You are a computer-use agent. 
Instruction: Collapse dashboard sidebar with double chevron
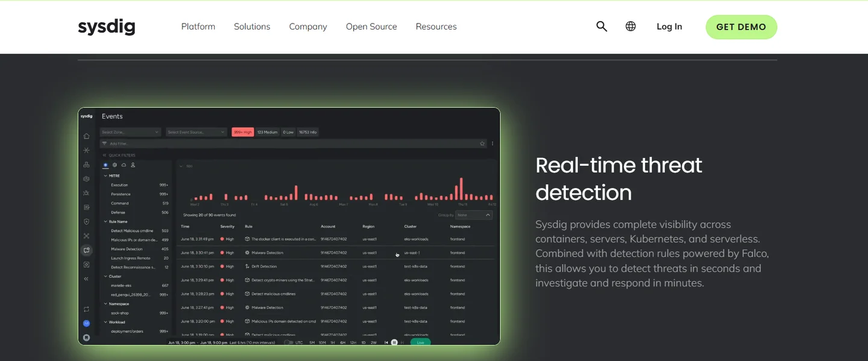pyautogui.click(x=87, y=279)
